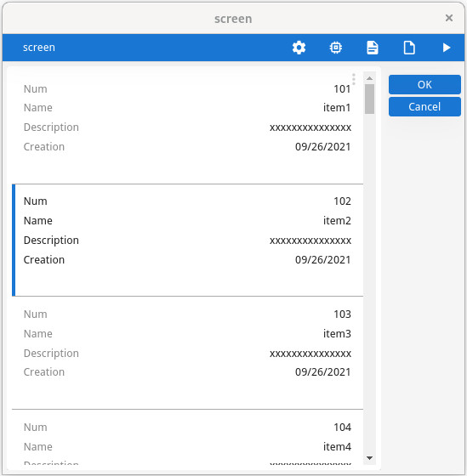Click the processor chip icon in toolbar
This screenshot has height=476, width=467.
pos(335,48)
